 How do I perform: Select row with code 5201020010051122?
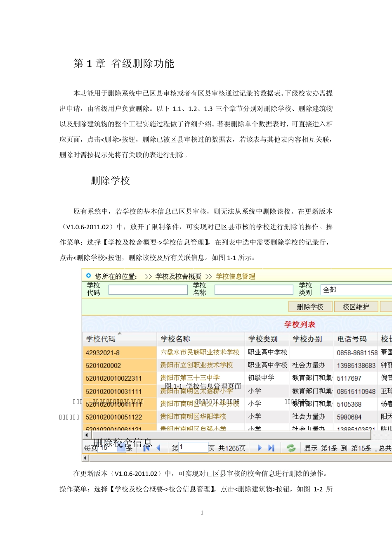coord(120,417)
